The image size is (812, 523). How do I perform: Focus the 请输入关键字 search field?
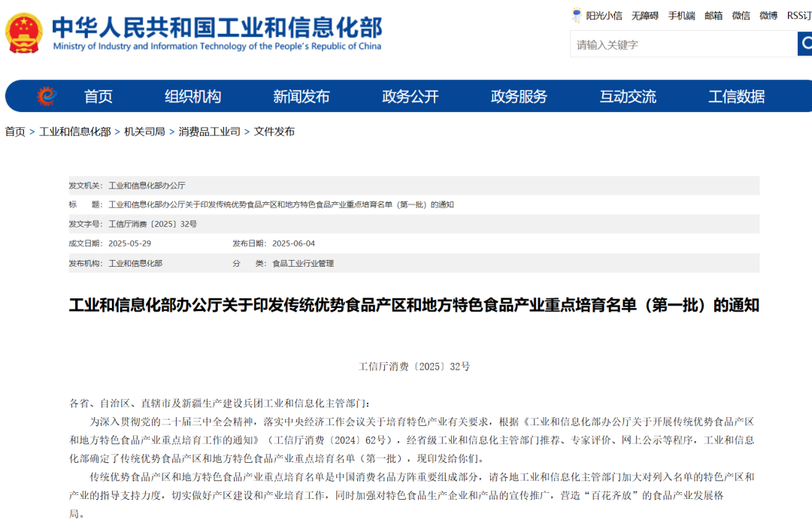[683, 44]
